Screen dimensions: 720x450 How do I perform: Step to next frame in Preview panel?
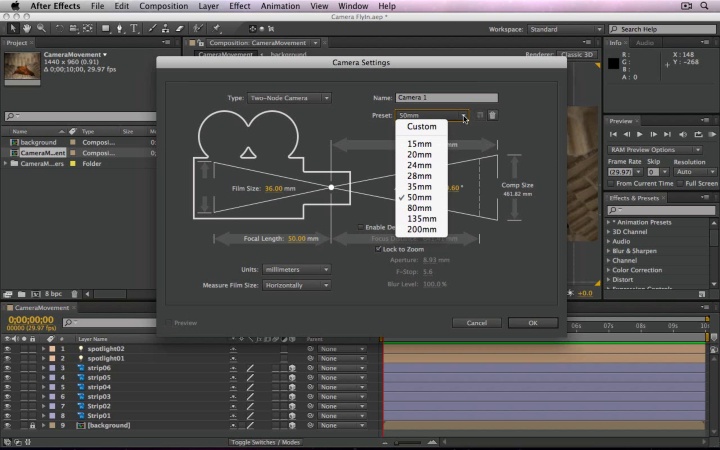pos(653,135)
